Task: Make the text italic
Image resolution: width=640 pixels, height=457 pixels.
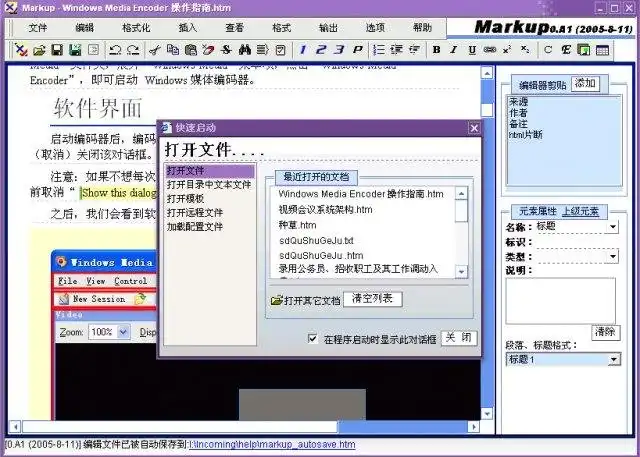Action: (453, 50)
